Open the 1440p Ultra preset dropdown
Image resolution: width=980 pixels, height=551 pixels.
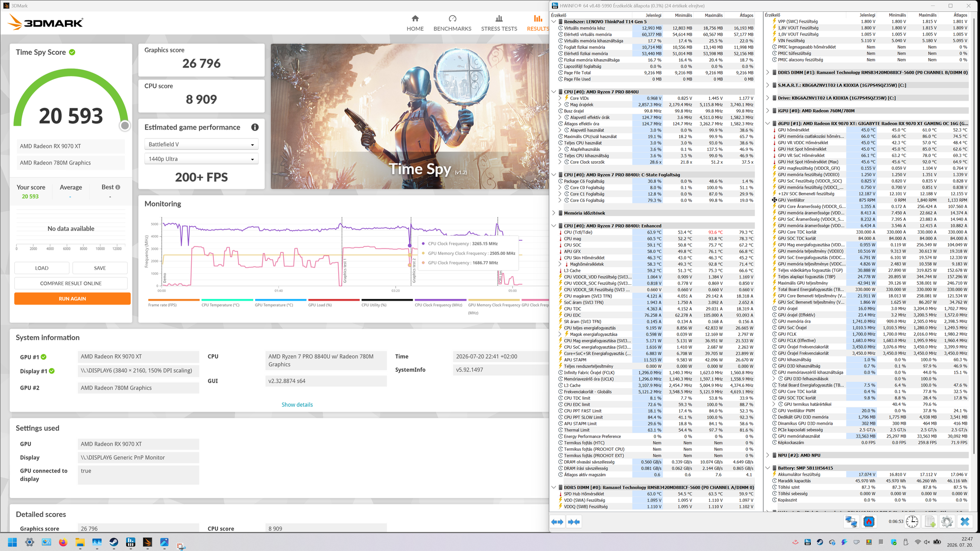[x=202, y=159]
